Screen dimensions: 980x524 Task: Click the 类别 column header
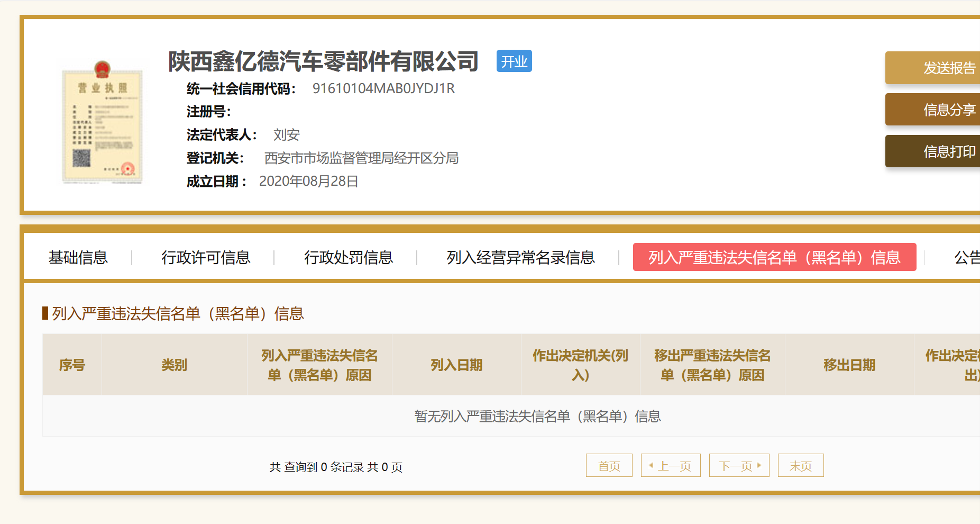pos(175,365)
